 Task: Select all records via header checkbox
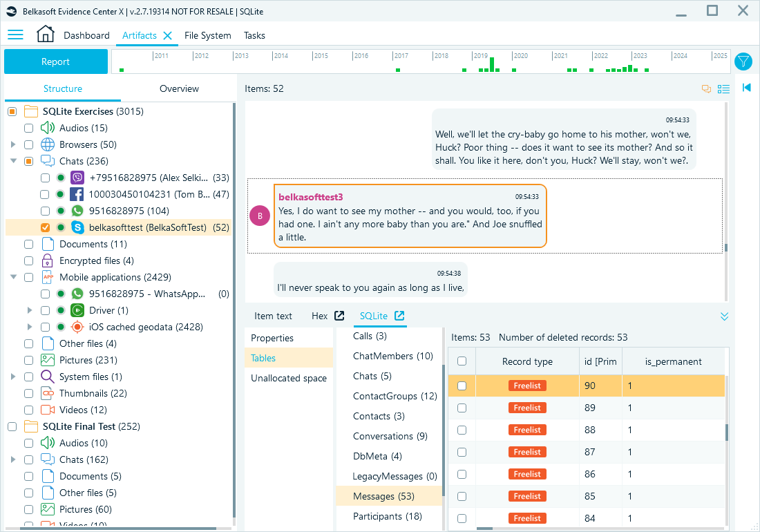click(x=462, y=361)
